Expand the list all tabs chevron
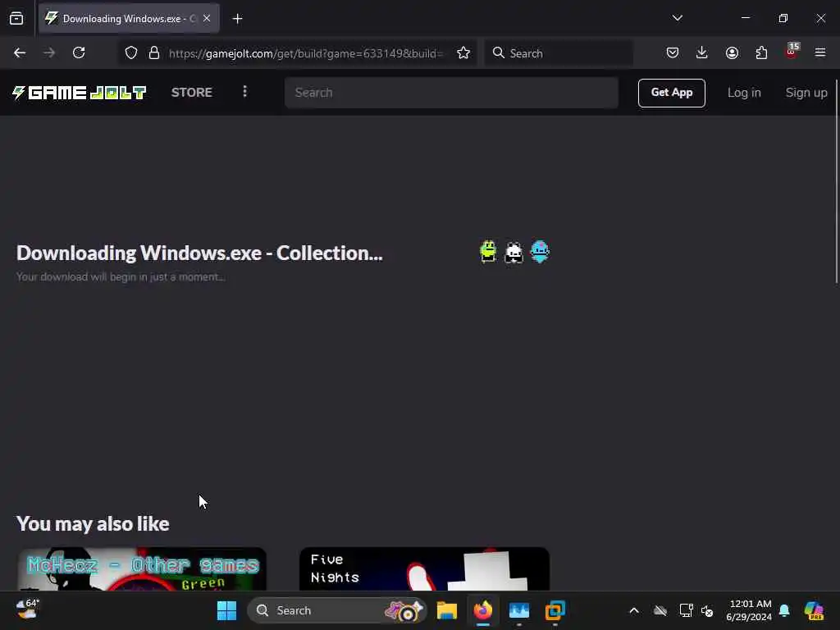This screenshot has width=840, height=630. (677, 18)
